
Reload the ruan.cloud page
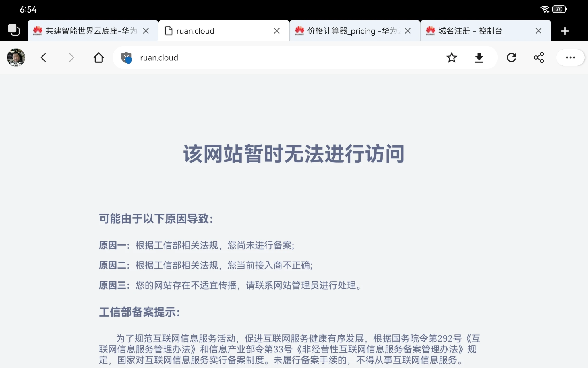(x=511, y=57)
